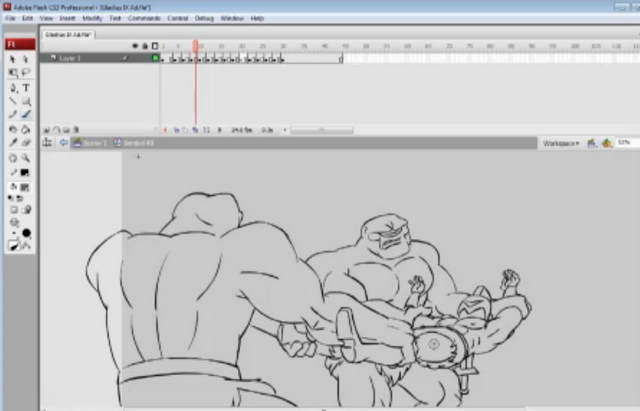Toggle the lock all layers padlock icon

[145, 46]
